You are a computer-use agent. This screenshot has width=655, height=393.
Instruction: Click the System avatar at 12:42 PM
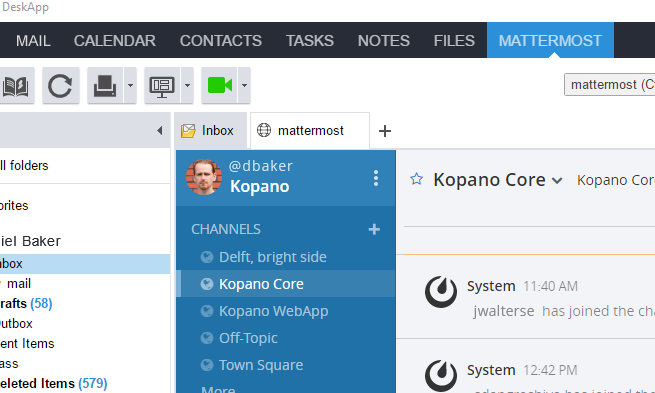pos(441,375)
